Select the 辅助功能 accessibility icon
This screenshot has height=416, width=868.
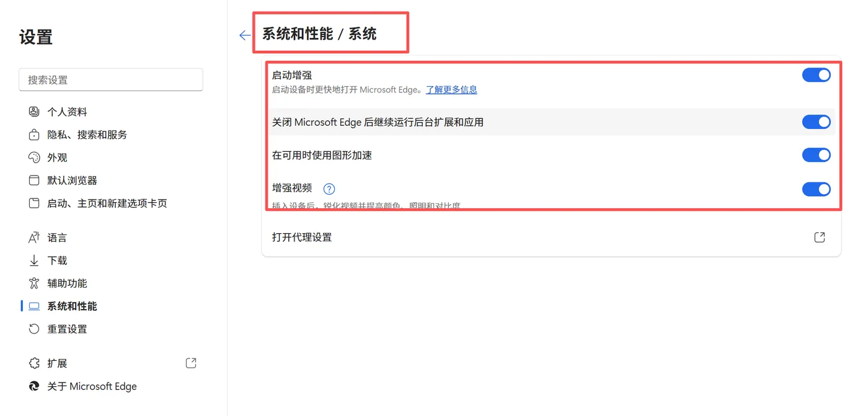(x=34, y=283)
